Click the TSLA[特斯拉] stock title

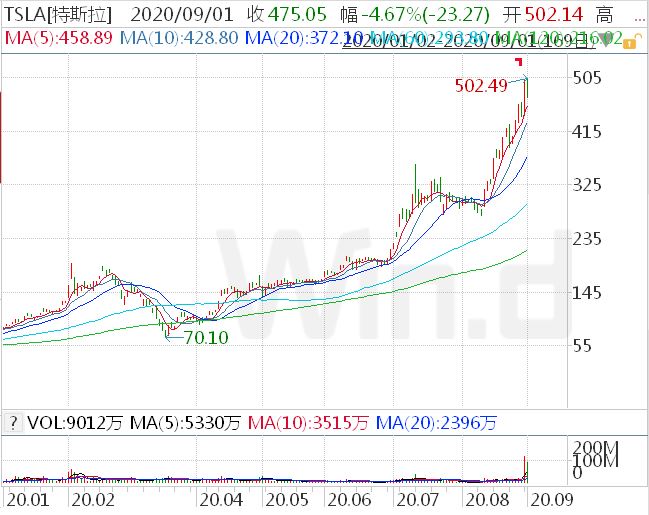58,15
